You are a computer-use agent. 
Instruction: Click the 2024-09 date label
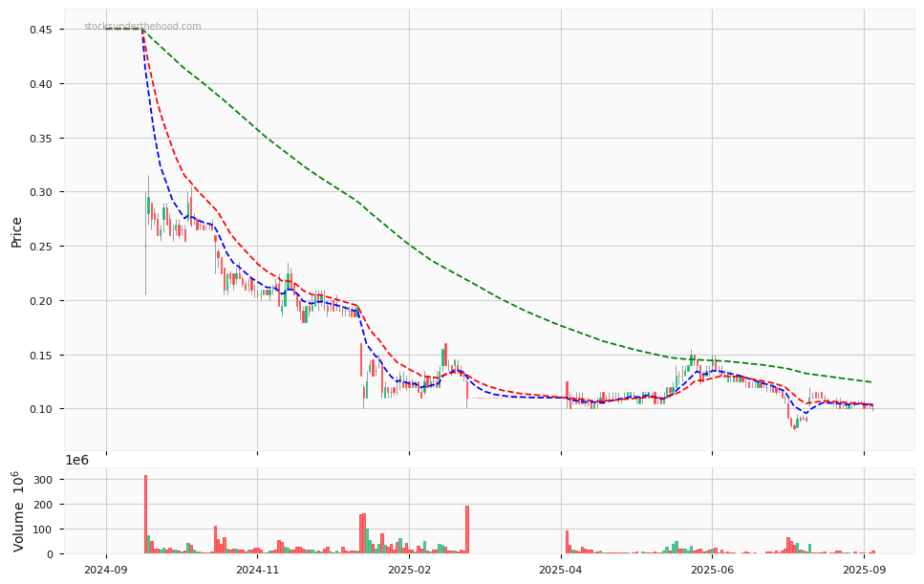pos(106,570)
